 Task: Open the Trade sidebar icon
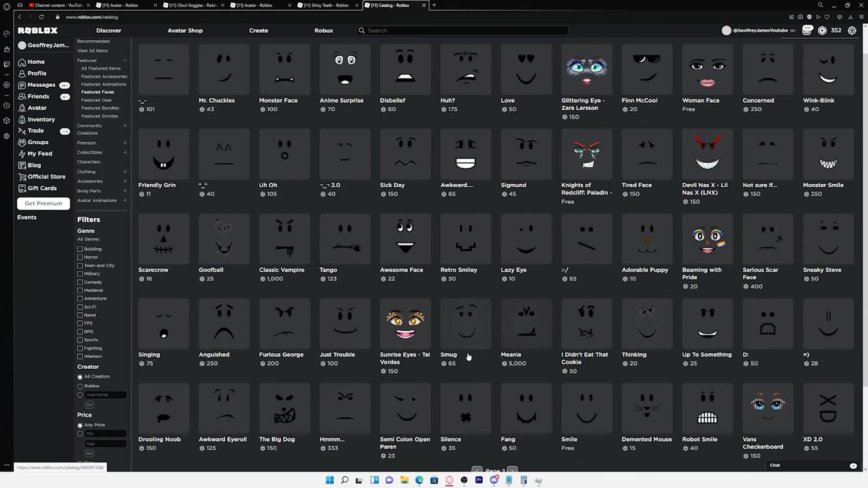(x=22, y=131)
